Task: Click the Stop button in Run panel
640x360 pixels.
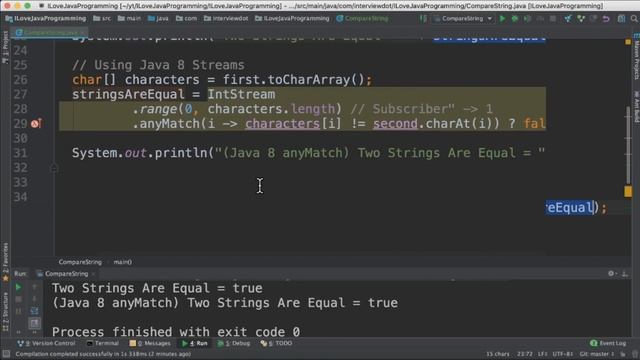Action: click(18, 300)
